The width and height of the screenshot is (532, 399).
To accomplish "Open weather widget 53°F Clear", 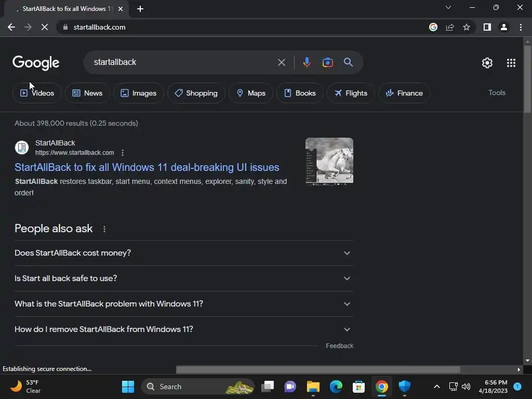I will click(26, 387).
